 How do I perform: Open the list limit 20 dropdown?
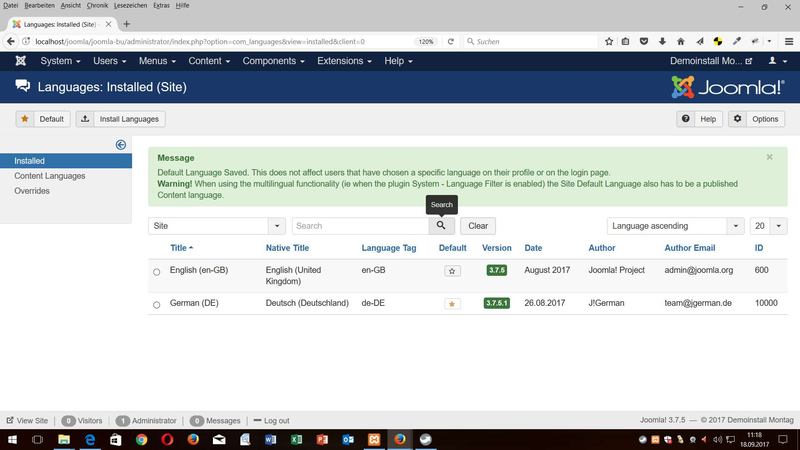click(x=768, y=226)
